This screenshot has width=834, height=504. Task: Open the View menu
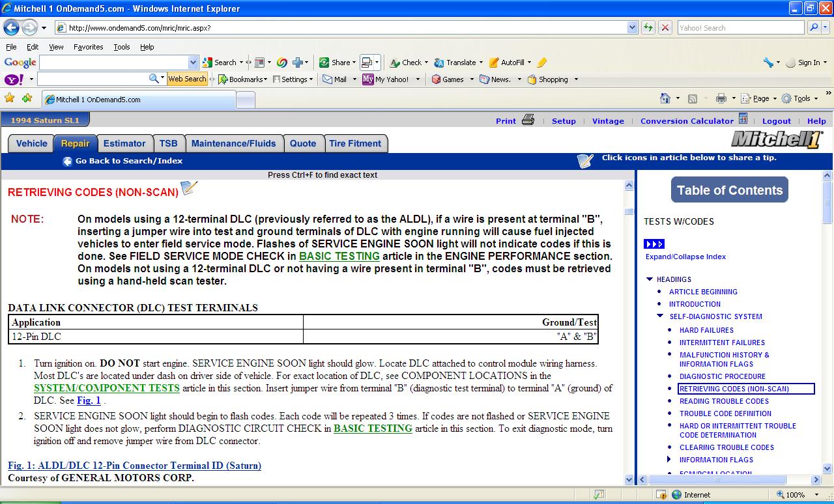(x=56, y=47)
